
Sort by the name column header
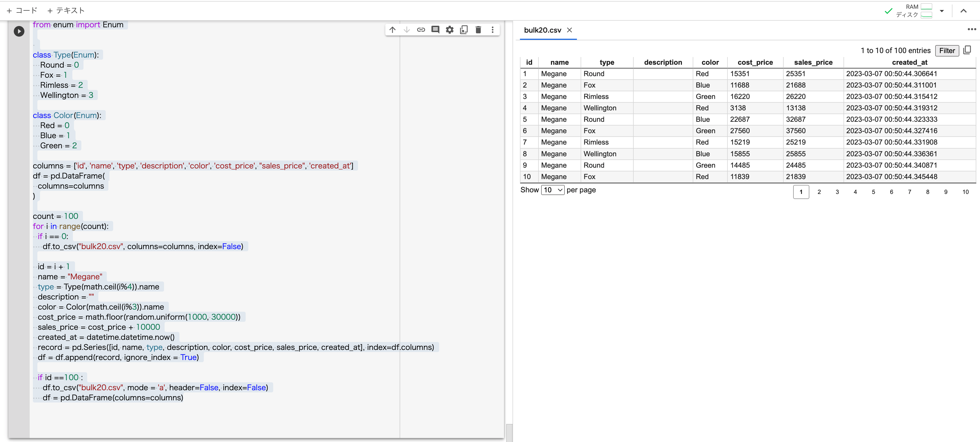coord(559,62)
